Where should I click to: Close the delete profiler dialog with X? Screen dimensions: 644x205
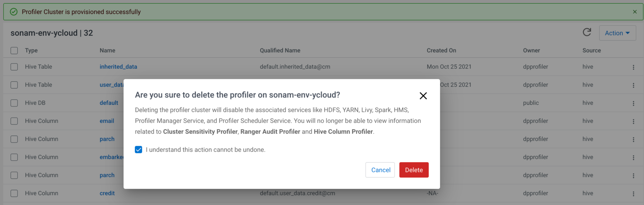tap(423, 96)
